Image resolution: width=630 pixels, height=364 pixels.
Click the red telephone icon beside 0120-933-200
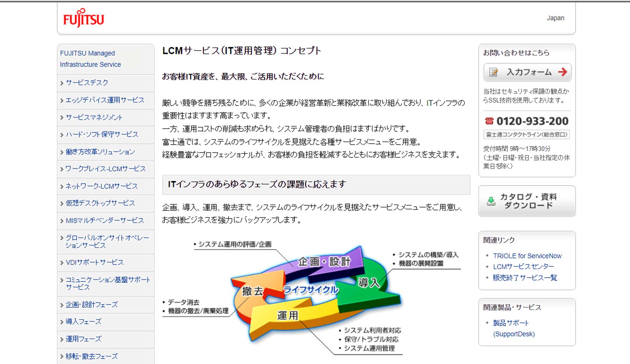click(x=489, y=121)
